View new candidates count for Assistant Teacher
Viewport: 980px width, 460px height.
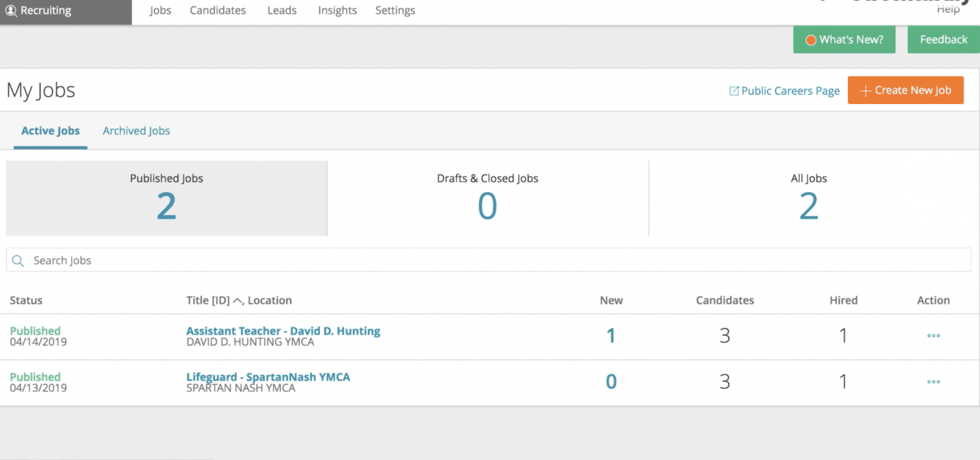(x=611, y=336)
